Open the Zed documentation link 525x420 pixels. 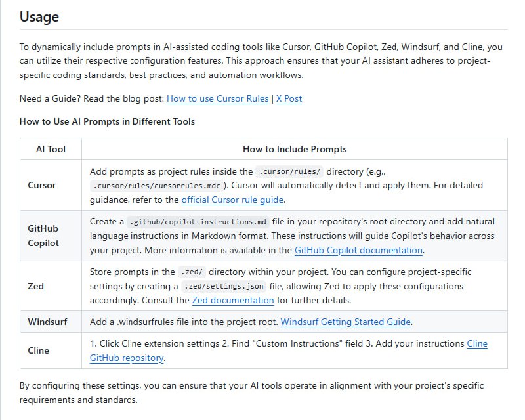(x=233, y=300)
